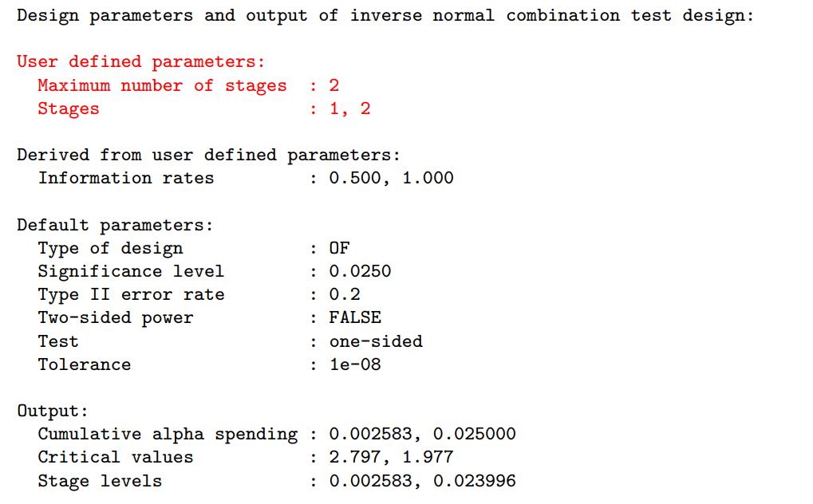This screenshot has height=504, width=813.
Task: Click the design type value 'OF'
Action: tap(339, 248)
